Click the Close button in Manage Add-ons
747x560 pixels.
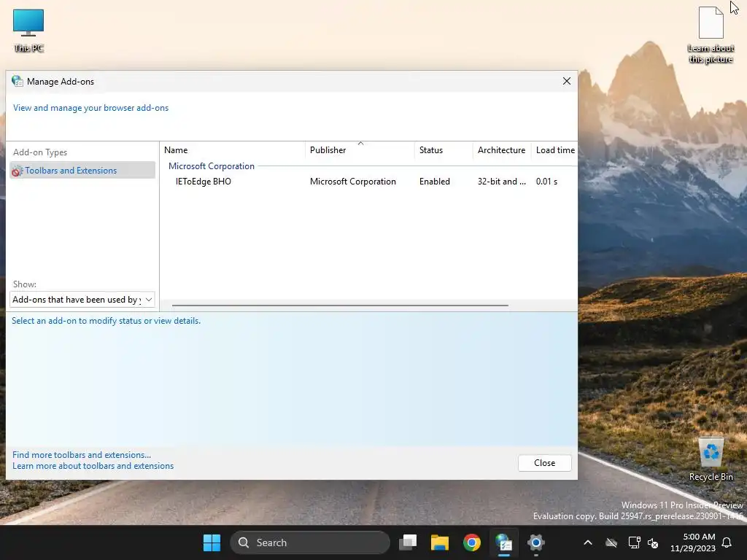544,463
